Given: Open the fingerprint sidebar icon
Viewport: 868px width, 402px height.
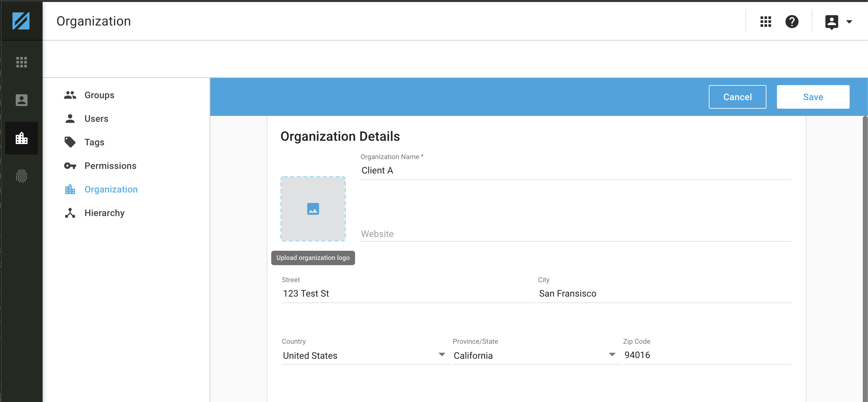Looking at the screenshot, I should click(x=22, y=176).
